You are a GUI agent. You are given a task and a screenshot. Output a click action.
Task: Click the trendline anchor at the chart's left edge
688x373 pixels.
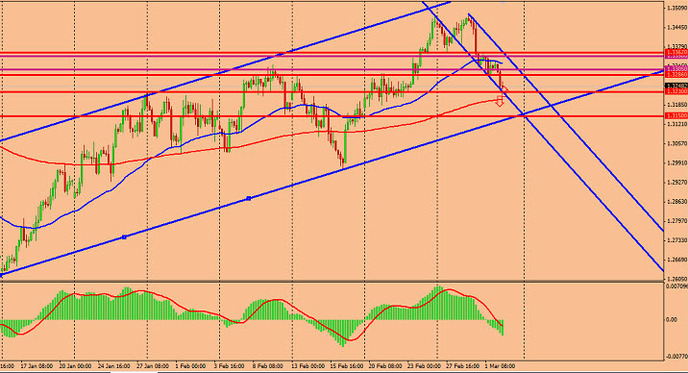pos(1,275)
